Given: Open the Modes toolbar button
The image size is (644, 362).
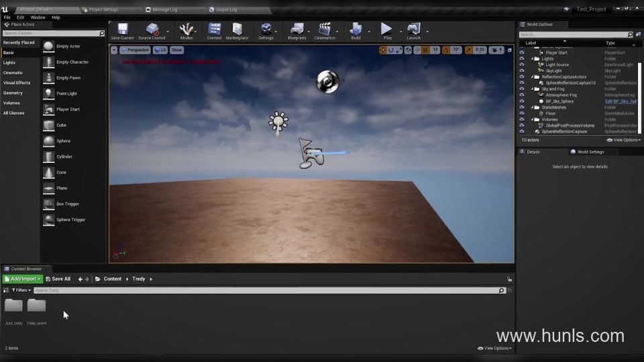Looking at the screenshot, I should pos(186,32).
